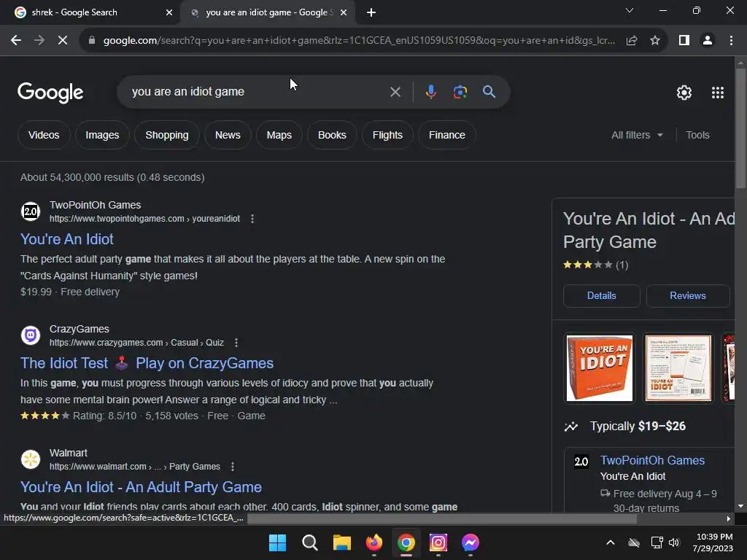Expand the All filters dropdown

637,135
